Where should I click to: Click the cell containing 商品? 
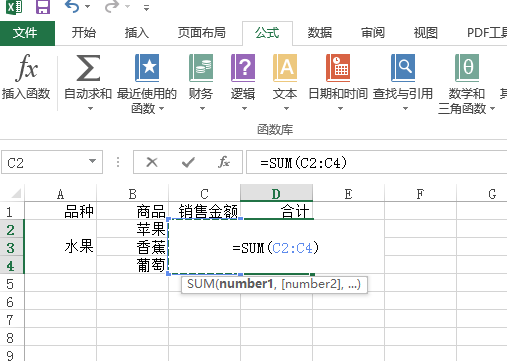133,211
